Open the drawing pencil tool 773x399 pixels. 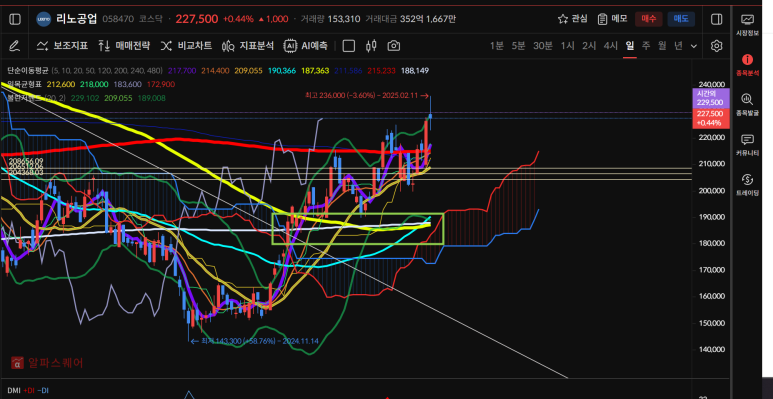[x=15, y=46]
